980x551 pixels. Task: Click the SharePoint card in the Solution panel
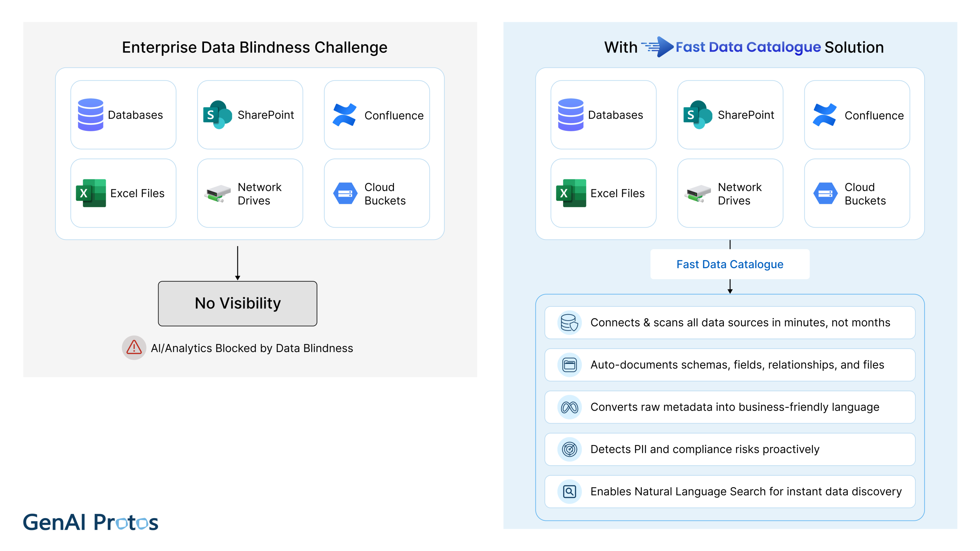[x=730, y=115]
